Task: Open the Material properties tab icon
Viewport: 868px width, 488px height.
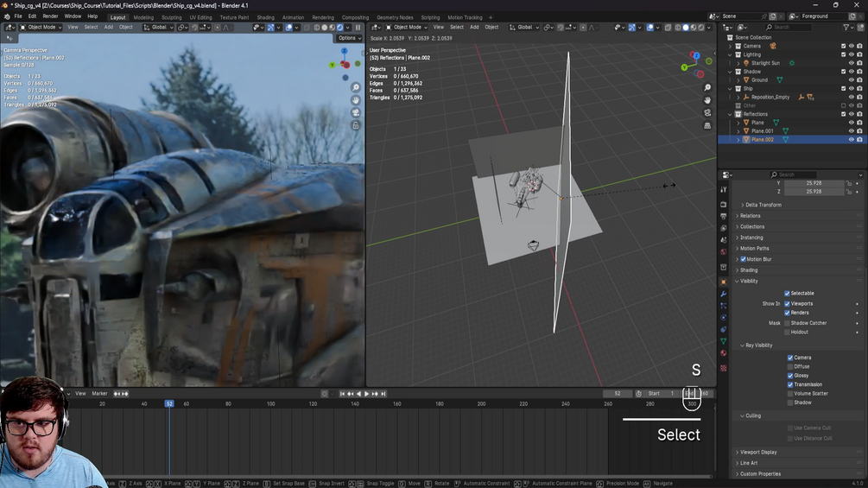Action: 724,353
